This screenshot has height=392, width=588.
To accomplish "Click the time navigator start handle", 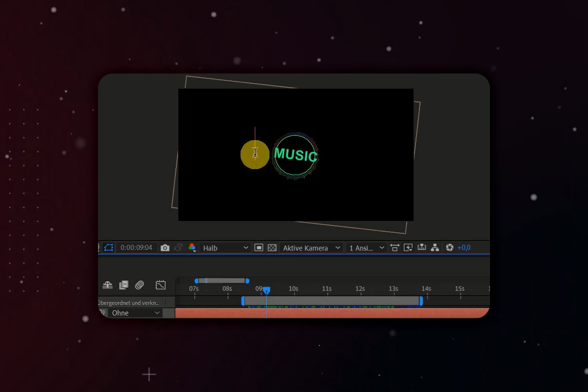I will [196, 281].
